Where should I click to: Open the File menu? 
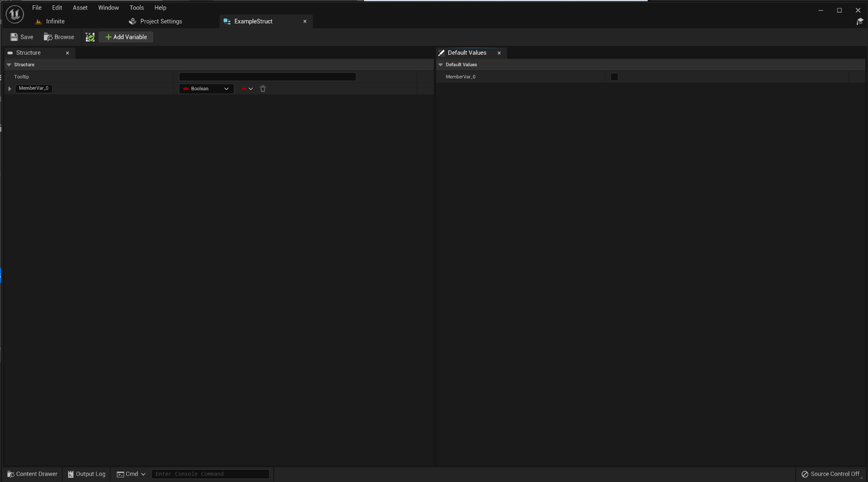[x=37, y=8]
